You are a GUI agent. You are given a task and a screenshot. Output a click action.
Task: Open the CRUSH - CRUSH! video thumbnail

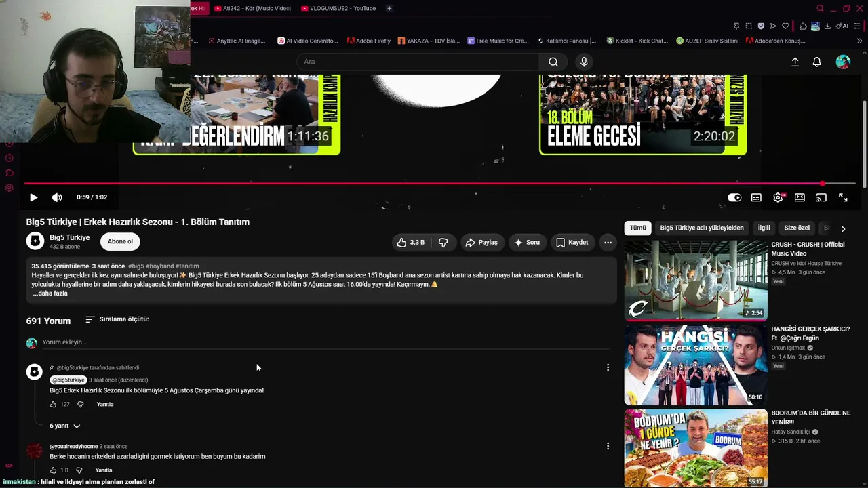(696, 280)
